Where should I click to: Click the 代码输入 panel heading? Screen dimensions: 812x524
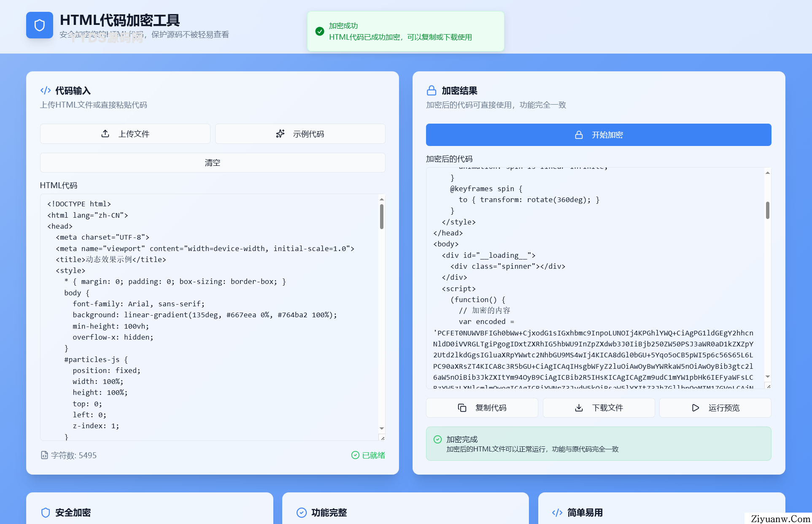(x=73, y=91)
